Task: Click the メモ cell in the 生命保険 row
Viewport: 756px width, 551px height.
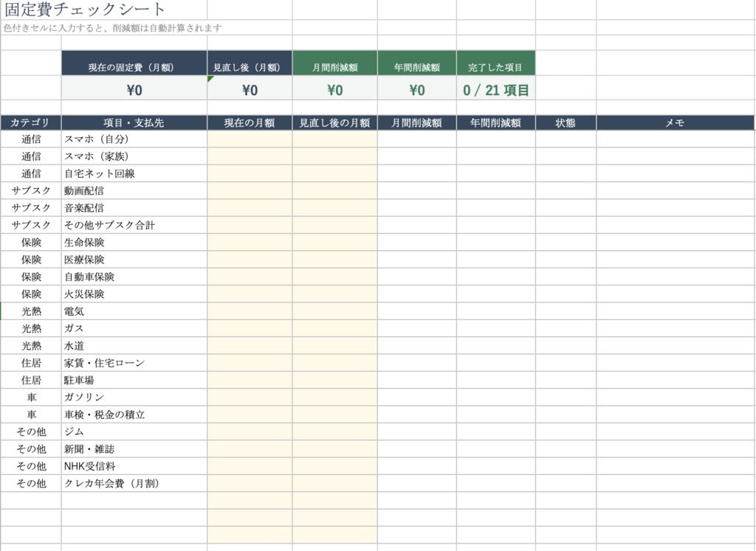Action: point(675,242)
